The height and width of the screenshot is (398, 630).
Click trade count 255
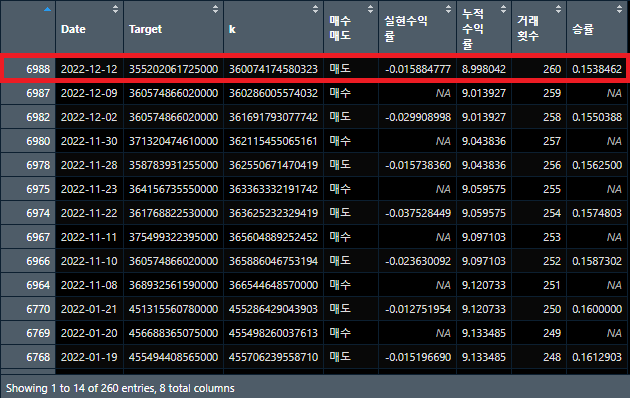tap(552, 189)
